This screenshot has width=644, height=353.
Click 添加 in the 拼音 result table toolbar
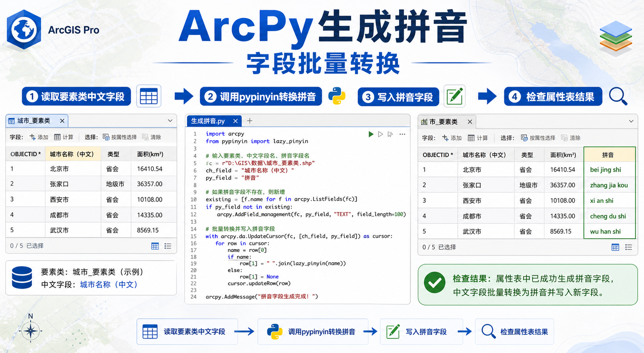click(452, 138)
